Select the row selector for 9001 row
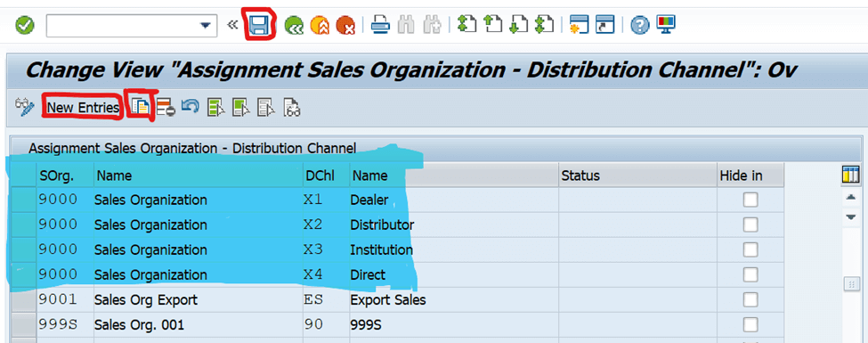 [23, 299]
